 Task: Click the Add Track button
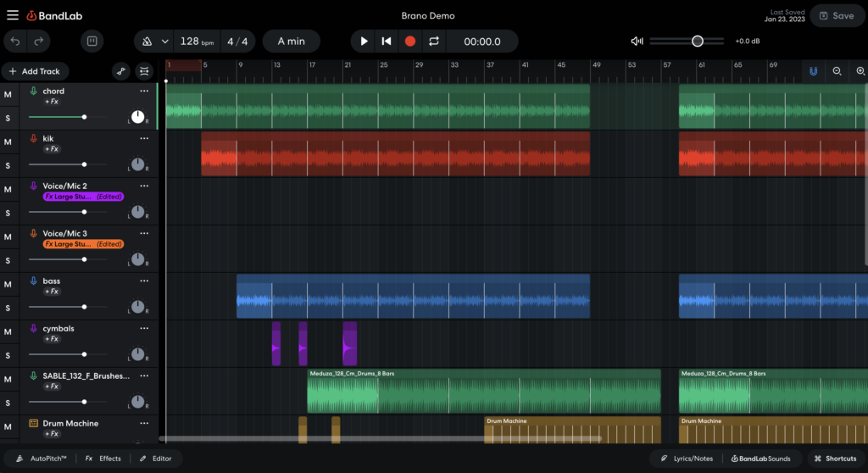coord(35,71)
